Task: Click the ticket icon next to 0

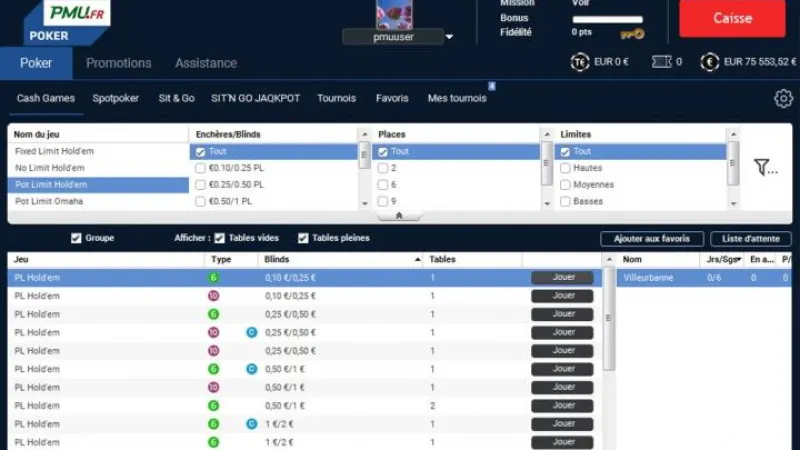Action: click(x=661, y=62)
